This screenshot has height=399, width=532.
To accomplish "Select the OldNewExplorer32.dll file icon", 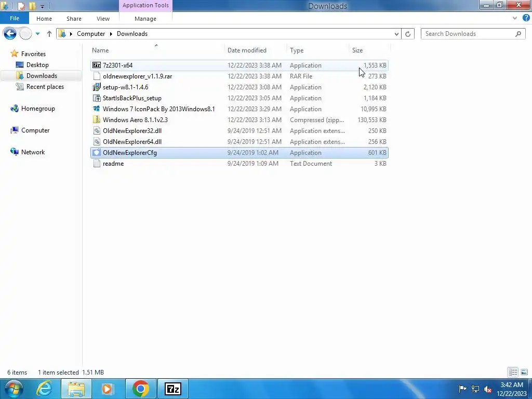I will point(97,130).
